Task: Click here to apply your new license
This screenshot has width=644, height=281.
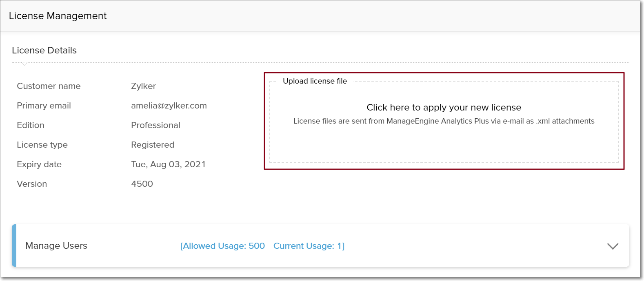Action: (444, 107)
